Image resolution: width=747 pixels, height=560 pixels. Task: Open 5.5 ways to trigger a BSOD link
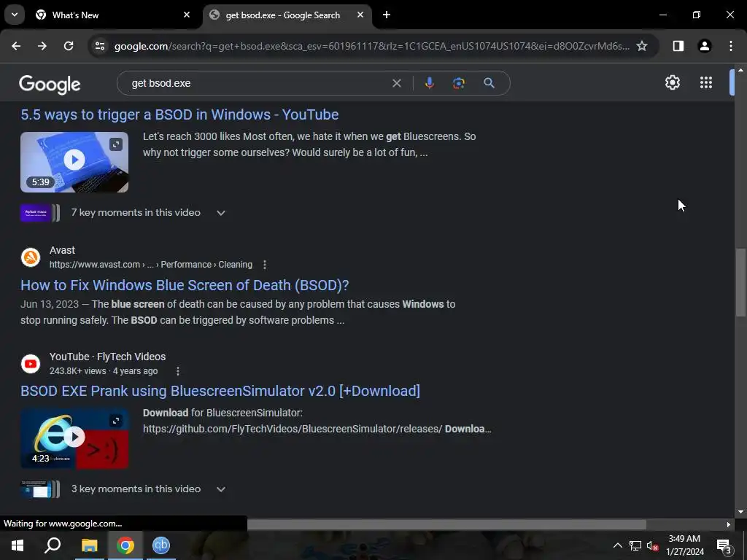click(179, 114)
